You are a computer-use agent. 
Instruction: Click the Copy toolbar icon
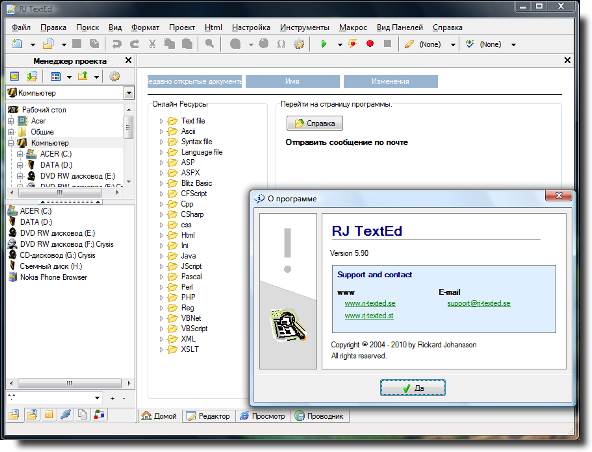tap(170, 44)
